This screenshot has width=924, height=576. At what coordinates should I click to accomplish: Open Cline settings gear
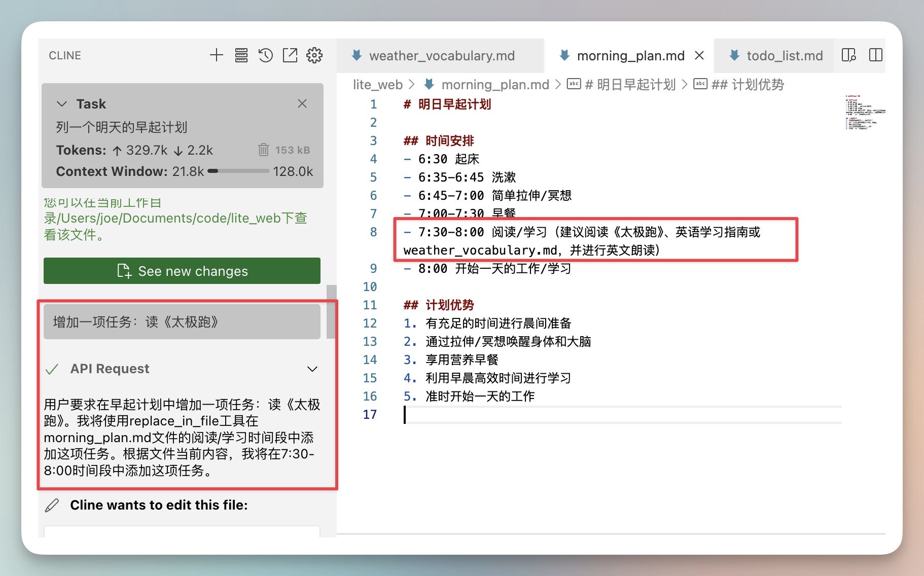[x=314, y=55]
